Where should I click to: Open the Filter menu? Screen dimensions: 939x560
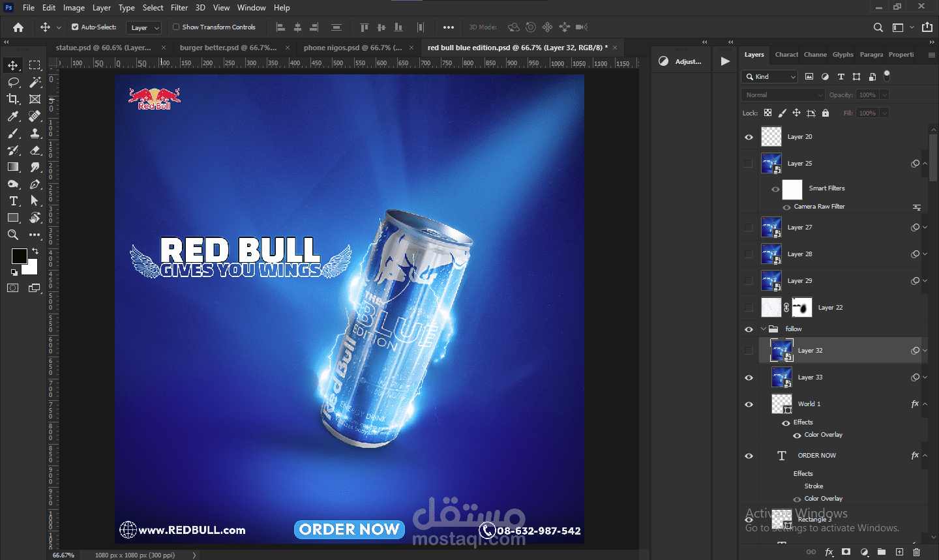click(x=179, y=8)
